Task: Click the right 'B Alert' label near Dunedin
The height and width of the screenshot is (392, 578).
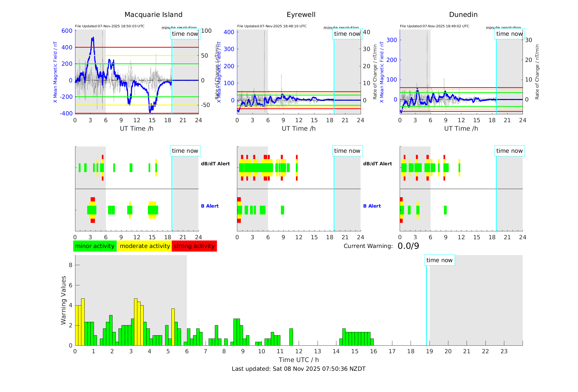Action: (372, 206)
